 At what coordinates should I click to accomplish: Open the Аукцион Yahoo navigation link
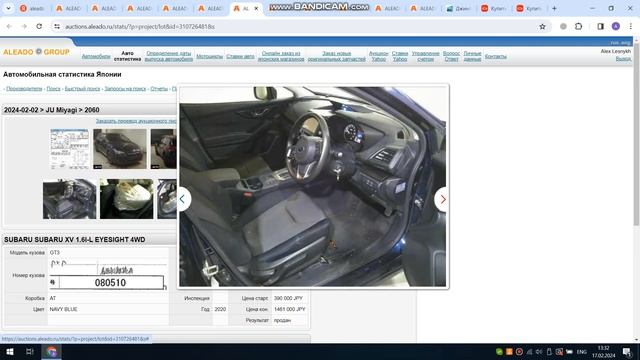[x=378, y=56]
